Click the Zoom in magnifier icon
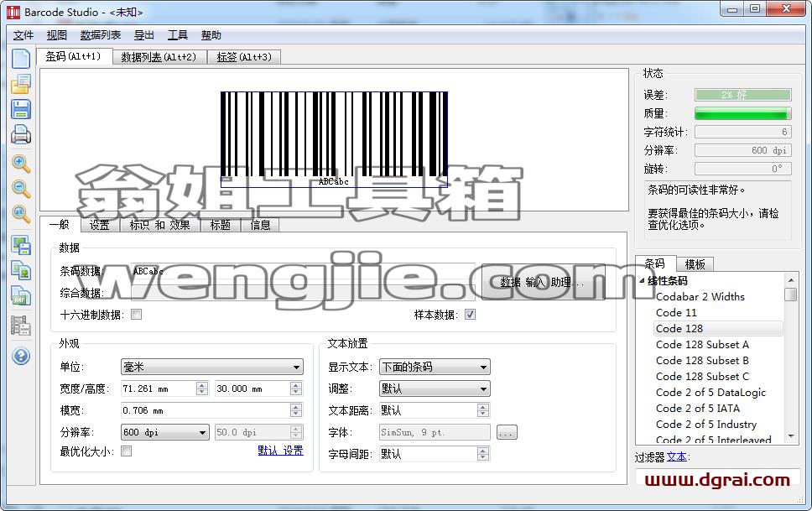 tap(21, 164)
